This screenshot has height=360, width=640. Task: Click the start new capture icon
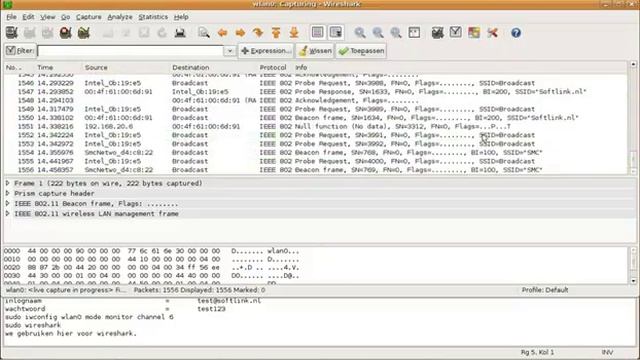coord(47,33)
